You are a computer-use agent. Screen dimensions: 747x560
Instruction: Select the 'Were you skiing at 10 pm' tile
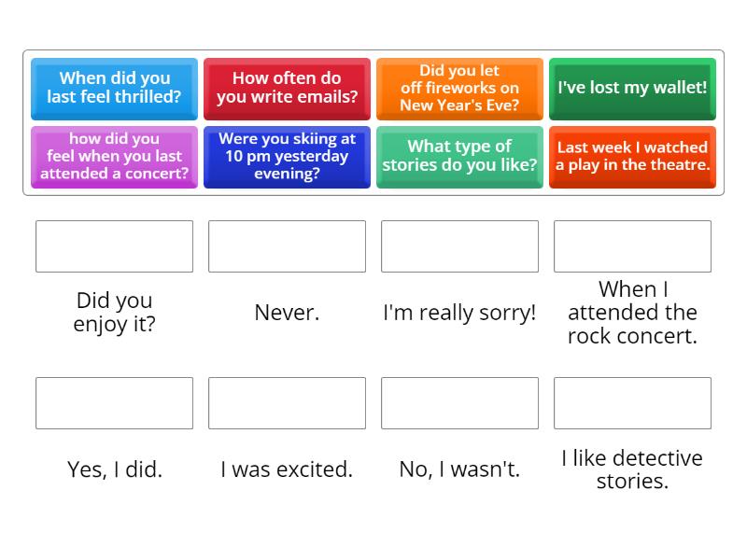click(x=287, y=156)
